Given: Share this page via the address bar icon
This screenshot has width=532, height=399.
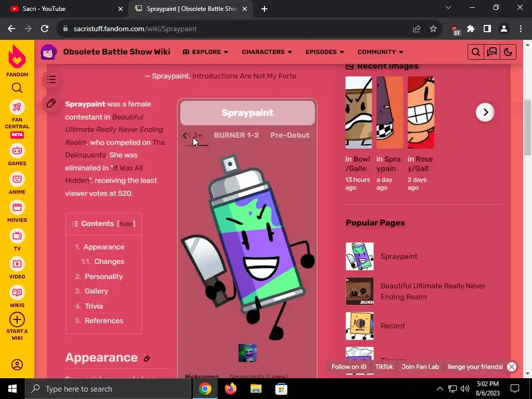Looking at the screenshot, I should pos(417,29).
